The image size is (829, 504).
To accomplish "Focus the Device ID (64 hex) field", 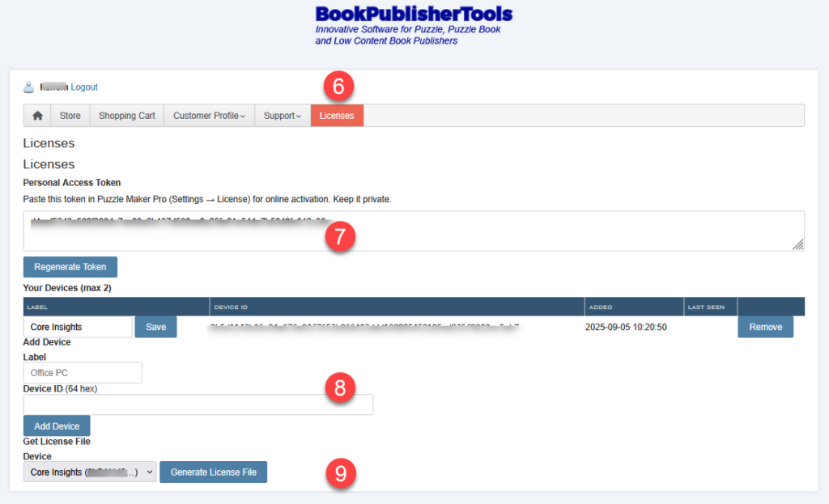I will [x=198, y=404].
